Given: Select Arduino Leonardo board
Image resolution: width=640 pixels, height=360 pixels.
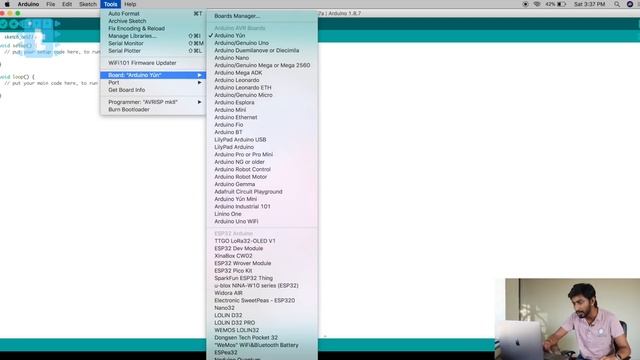Looking at the screenshot, I should (x=262, y=80).
